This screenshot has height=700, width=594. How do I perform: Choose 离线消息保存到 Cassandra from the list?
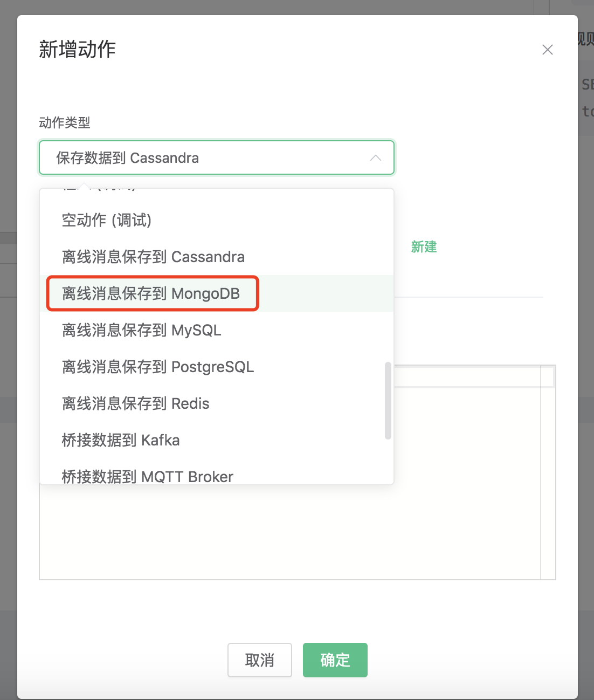tap(153, 257)
